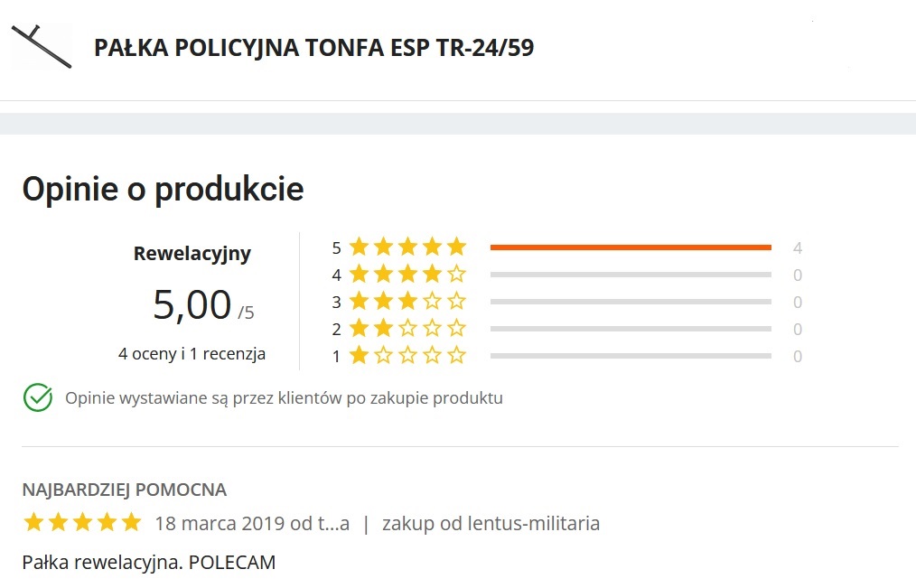Click an empty star in the 2-star rating row
This screenshot has width=916, height=588.
tap(432, 329)
